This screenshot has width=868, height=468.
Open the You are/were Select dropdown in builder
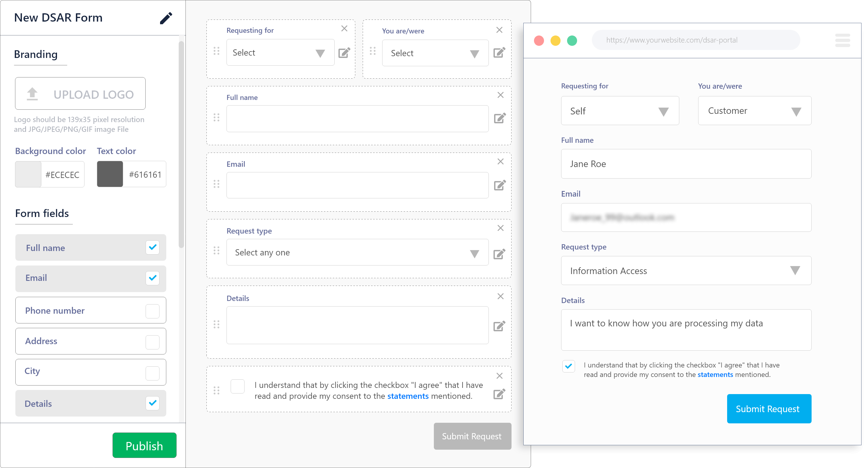[435, 53]
